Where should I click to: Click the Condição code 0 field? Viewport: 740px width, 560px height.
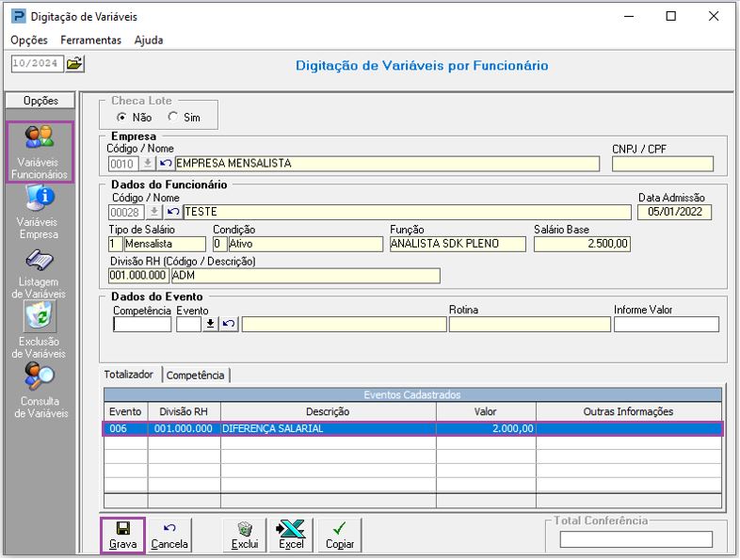coord(219,244)
